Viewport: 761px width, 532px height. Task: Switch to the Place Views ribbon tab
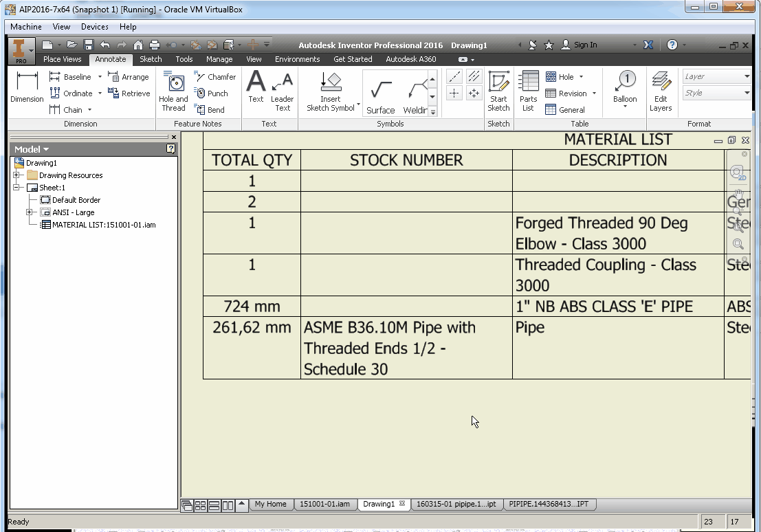click(62, 59)
